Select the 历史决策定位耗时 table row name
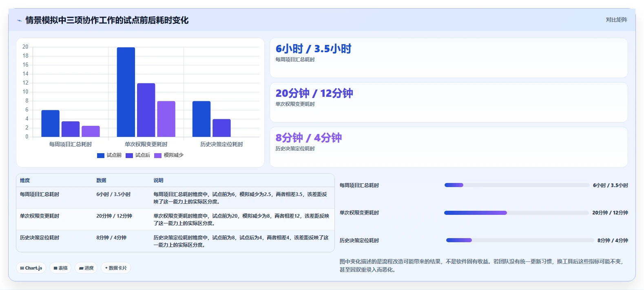Viewport: 644px width, 290px height. (x=40, y=238)
